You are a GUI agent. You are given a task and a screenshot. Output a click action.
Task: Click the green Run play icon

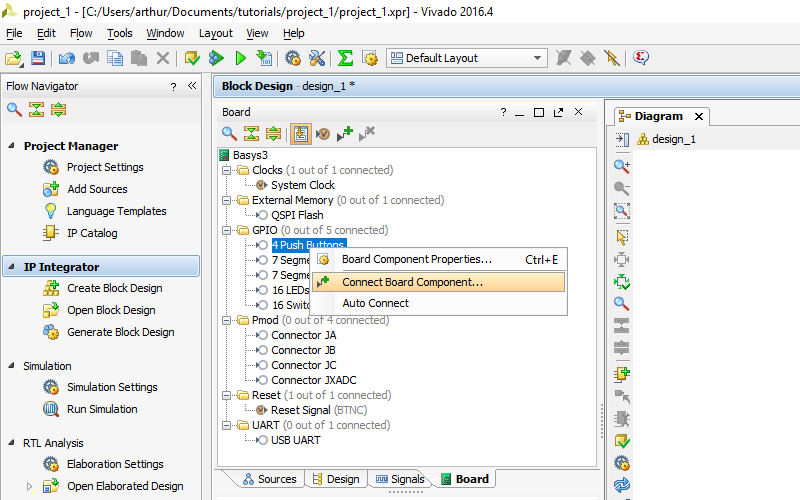[x=241, y=58]
